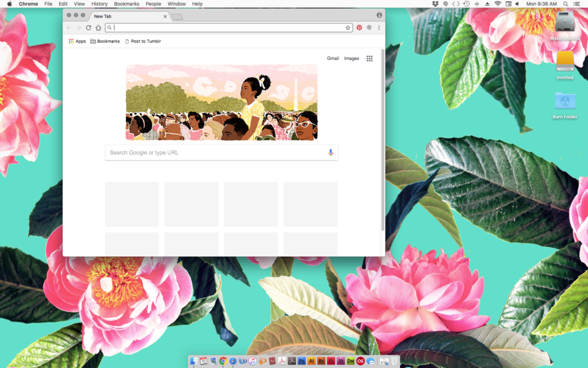Open Spotlight search magnifier
This screenshot has width=588, height=368.
coord(566,4)
